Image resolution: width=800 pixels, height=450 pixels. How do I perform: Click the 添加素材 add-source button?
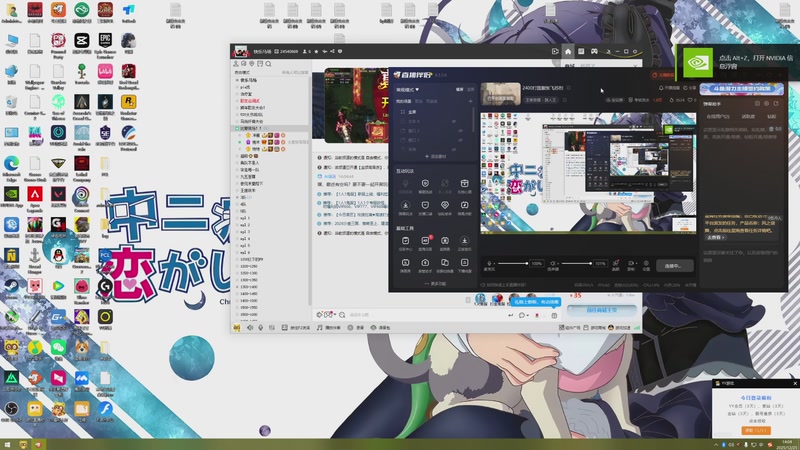pos(435,156)
